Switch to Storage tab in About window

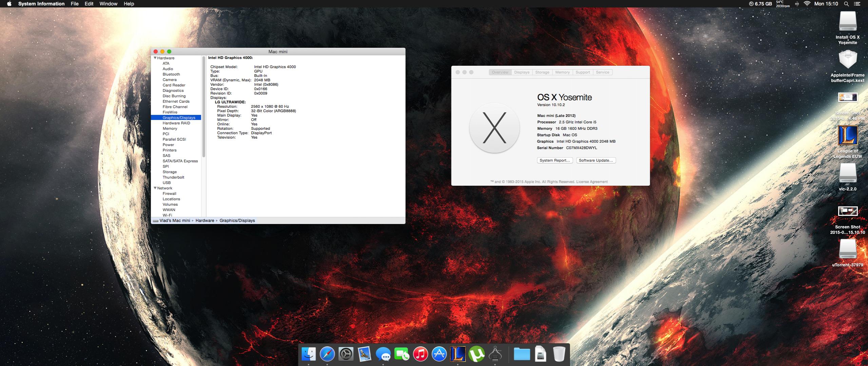pyautogui.click(x=542, y=72)
